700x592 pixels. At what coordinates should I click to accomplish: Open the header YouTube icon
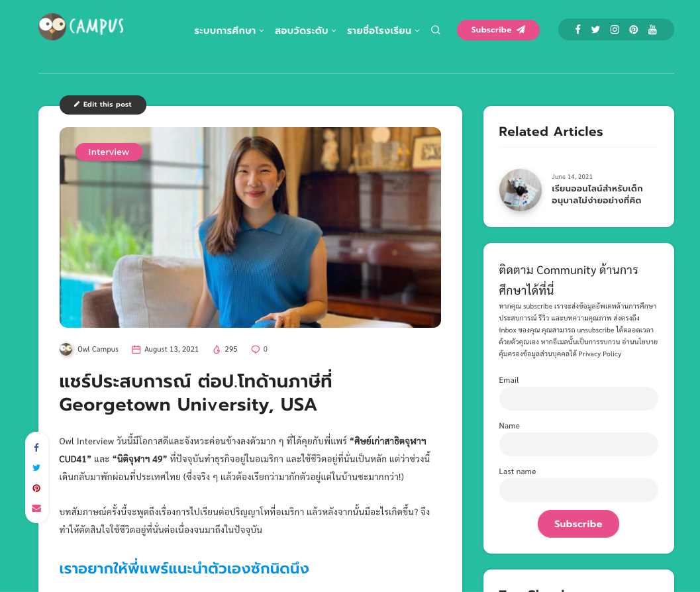point(652,29)
